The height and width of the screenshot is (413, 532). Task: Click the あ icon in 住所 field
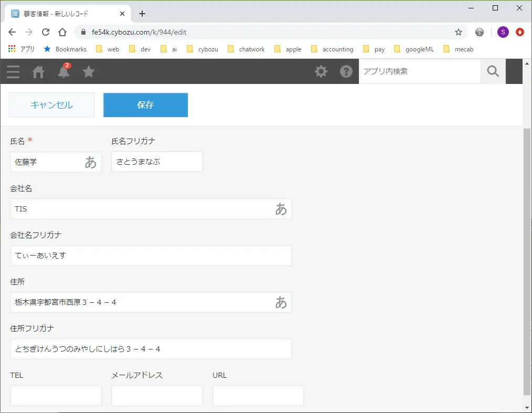pos(281,302)
